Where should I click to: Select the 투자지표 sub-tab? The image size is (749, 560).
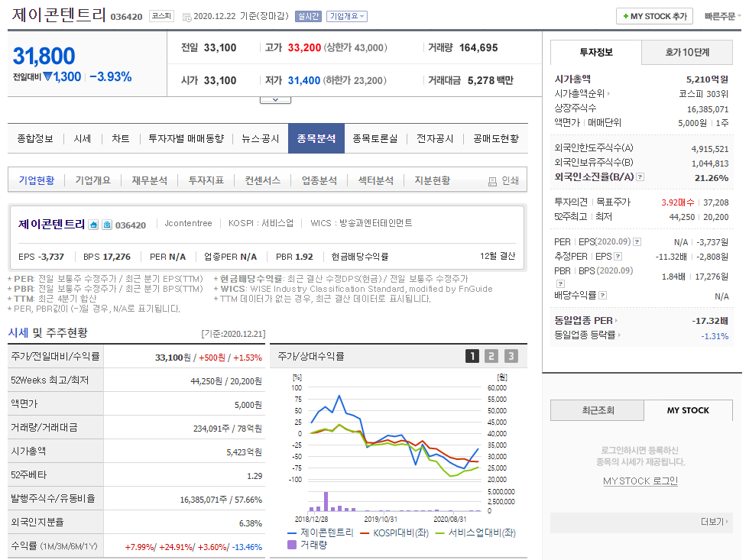[206, 180]
